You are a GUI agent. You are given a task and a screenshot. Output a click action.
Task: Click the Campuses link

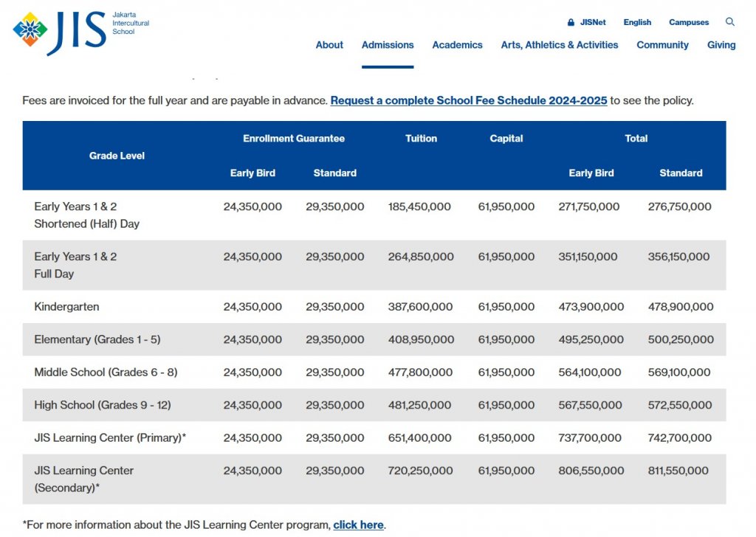(x=688, y=22)
